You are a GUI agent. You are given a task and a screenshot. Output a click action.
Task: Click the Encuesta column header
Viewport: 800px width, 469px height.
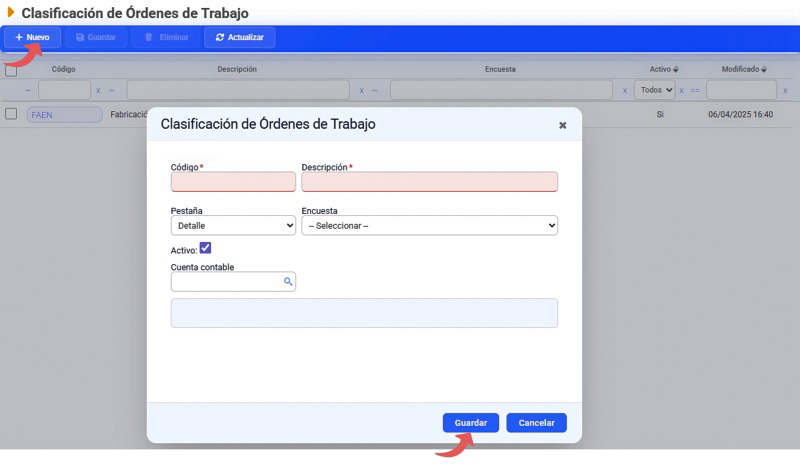click(x=500, y=69)
